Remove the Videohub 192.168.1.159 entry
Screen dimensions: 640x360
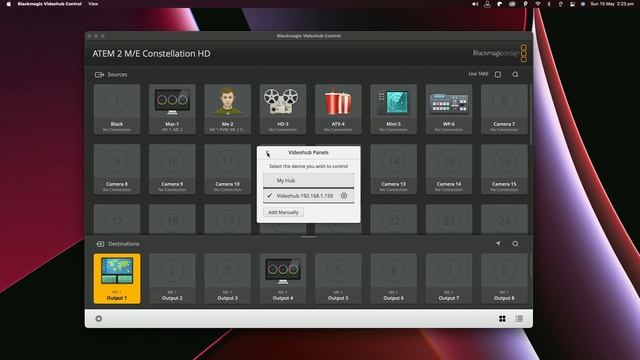(344, 196)
